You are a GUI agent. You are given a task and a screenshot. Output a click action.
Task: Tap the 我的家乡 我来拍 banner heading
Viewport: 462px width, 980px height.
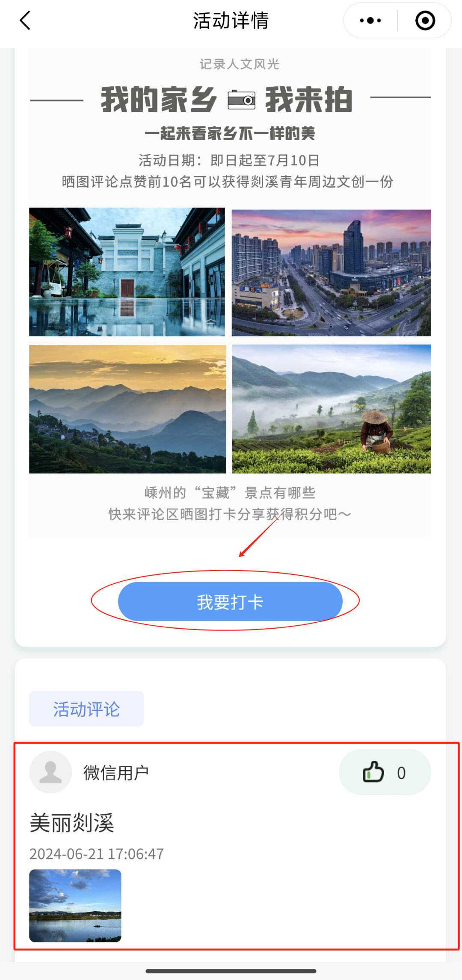(227, 100)
